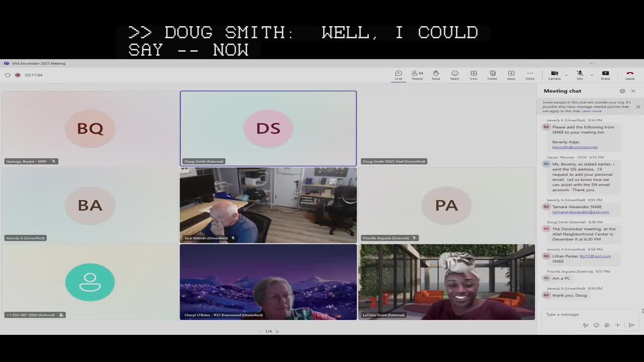Open the Chat panel button
The height and width of the screenshot is (362, 644).
pos(398,75)
